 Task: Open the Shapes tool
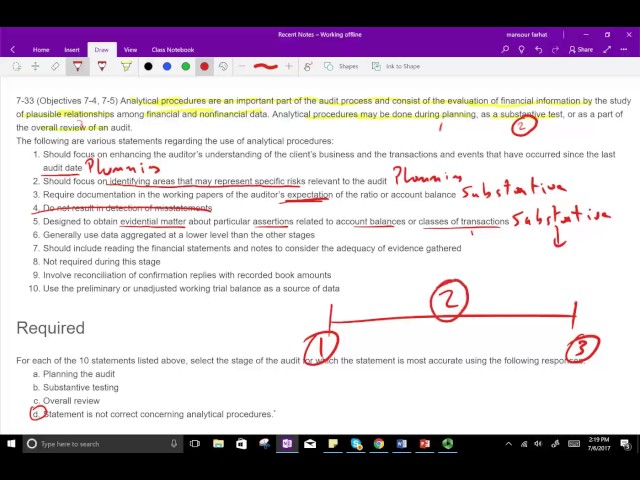(x=342, y=67)
